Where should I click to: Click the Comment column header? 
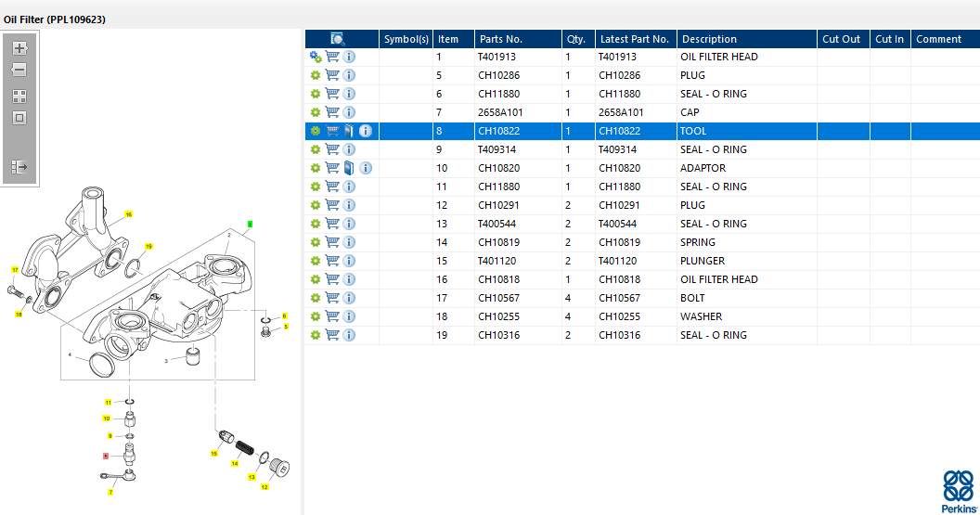(945, 39)
